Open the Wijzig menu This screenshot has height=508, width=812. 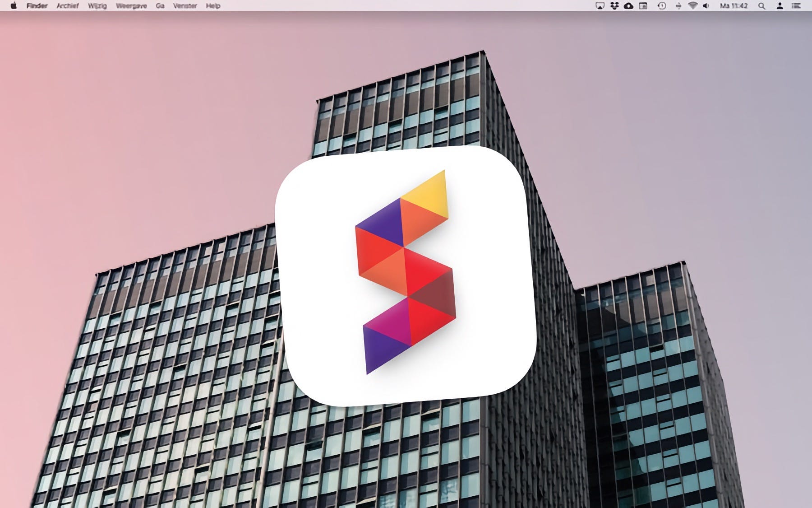(97, 6)
